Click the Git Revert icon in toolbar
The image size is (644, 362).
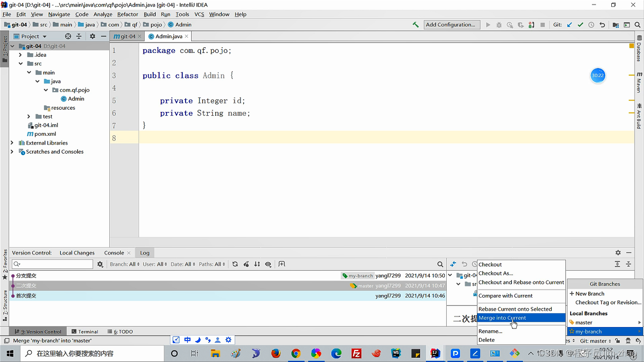click(x=602, y=25)
